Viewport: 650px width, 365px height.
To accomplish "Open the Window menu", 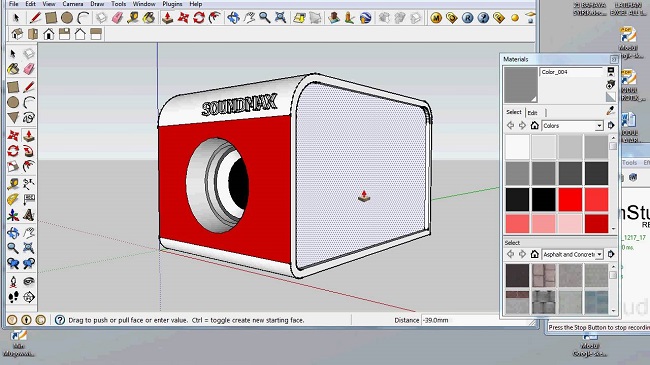I will pos(144,4).
